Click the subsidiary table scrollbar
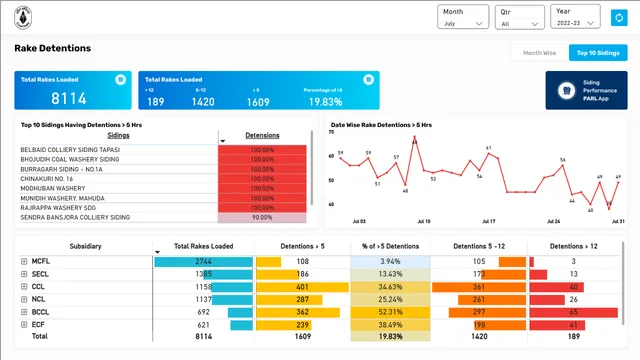Image resolution: width=640 pixels, height=360 pixels. [623, 283]
